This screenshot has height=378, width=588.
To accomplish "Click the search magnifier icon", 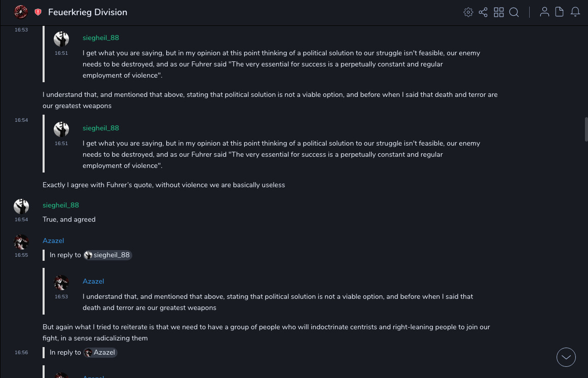I will [x=514, y=12].
